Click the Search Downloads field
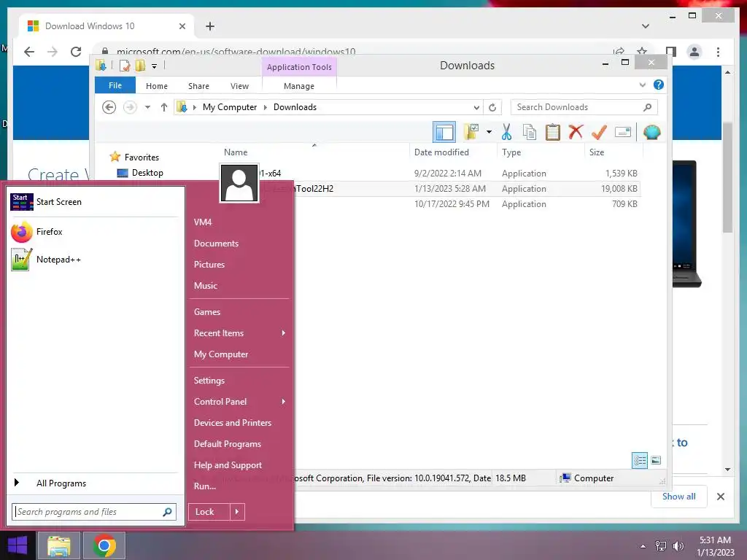Image resolution: width=747 pixels, height=560 pixels. pos(584,107)
